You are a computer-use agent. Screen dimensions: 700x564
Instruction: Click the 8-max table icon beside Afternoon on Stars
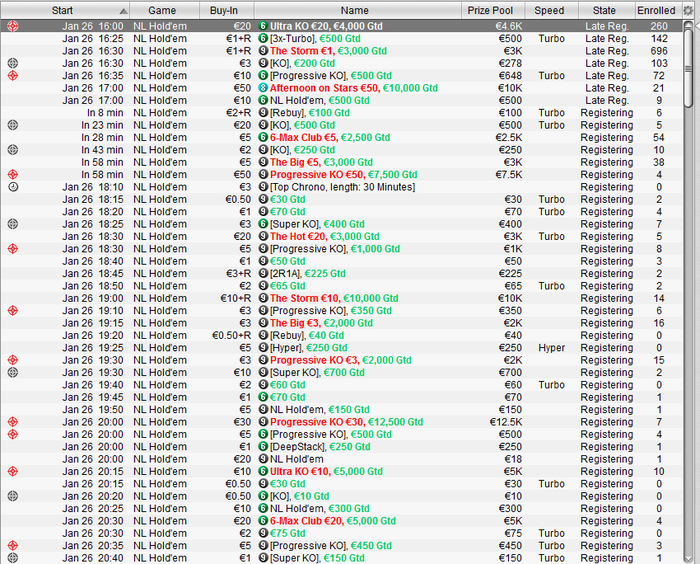263,88
